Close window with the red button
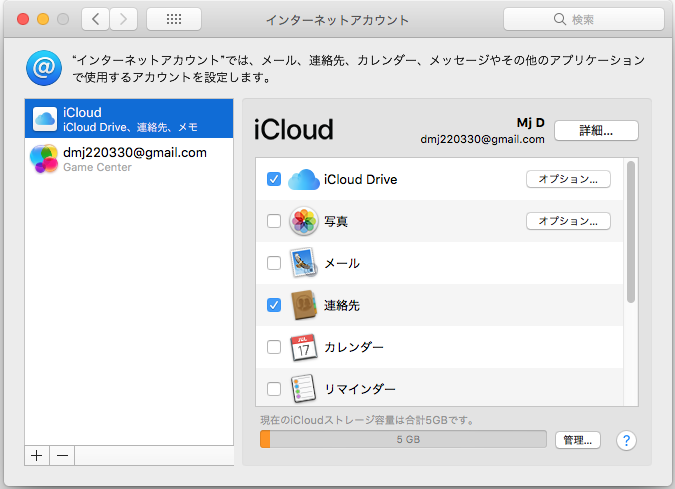The width and height of the screenshot is (675, 489). pos(23,19)
